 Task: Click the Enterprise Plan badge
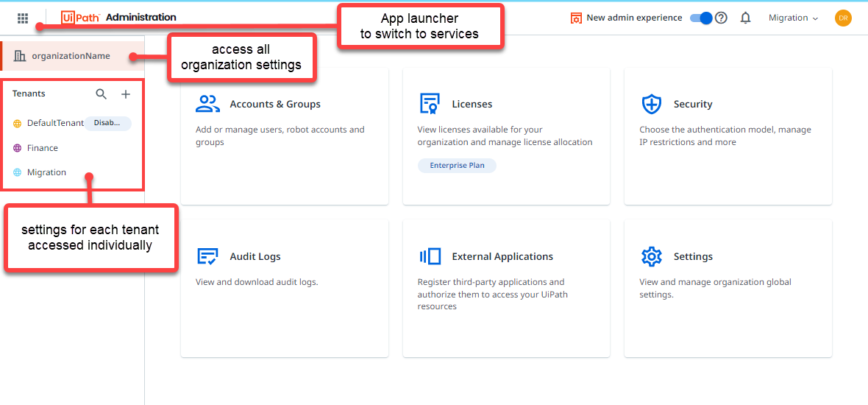457,165
